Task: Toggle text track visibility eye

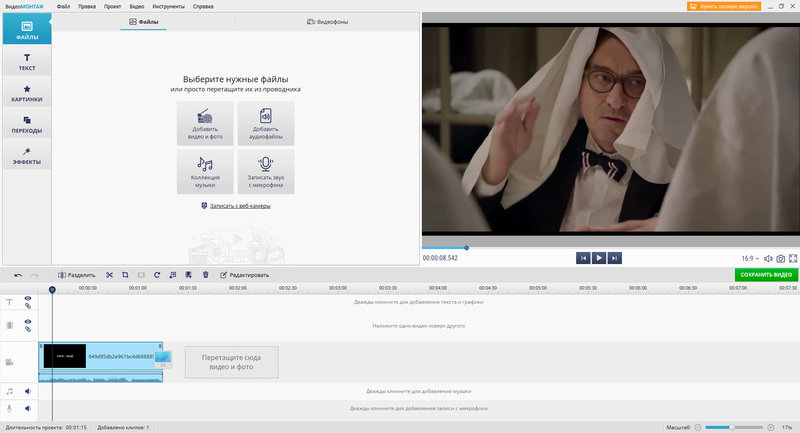Action: click(x=28, y=298)
